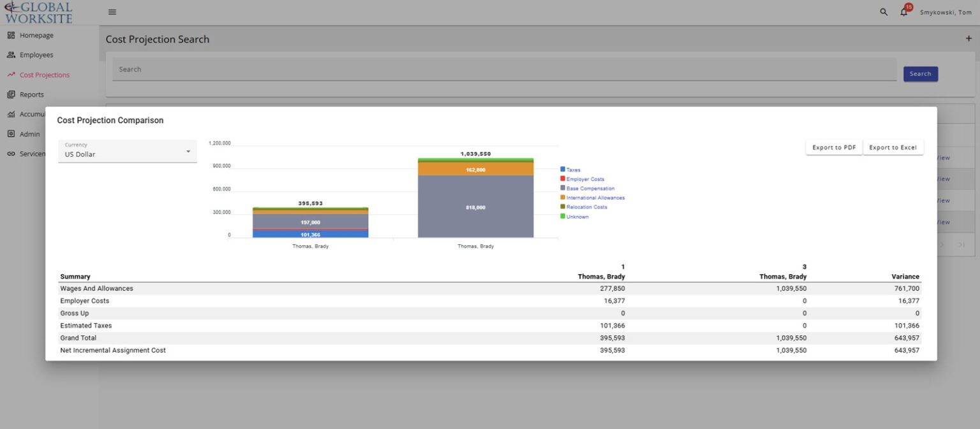
Task: Click the Homepage sidebar icon
Action: pos(11,35)
